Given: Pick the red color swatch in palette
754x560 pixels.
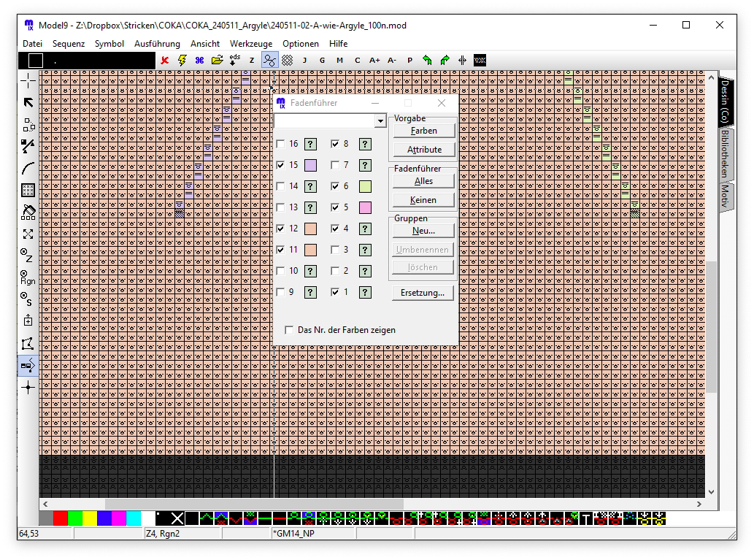Looking at the screenshot, I should (61, 518).
